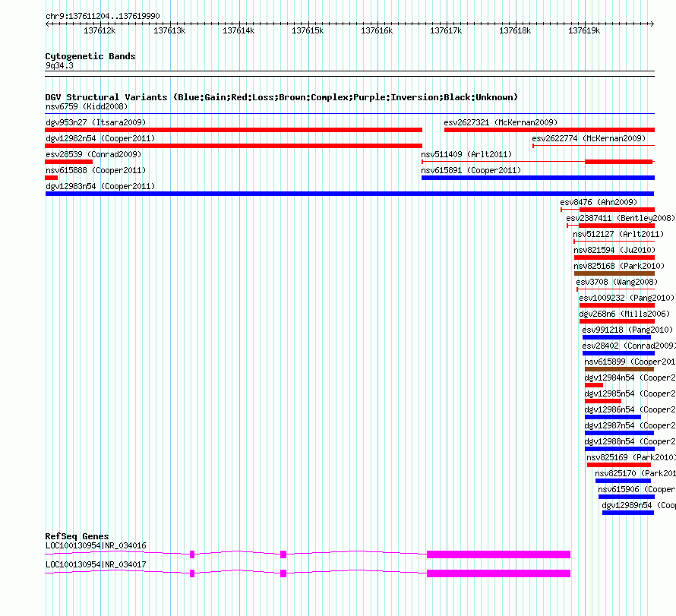Screen dimensions: 676x616
Task: Click the esv28539 (Conrad2009) label
Action: (x=93, y=154)
